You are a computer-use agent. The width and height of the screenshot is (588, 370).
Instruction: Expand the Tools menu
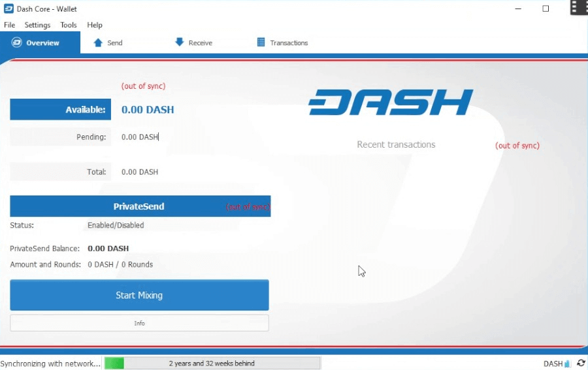[69, 25]
